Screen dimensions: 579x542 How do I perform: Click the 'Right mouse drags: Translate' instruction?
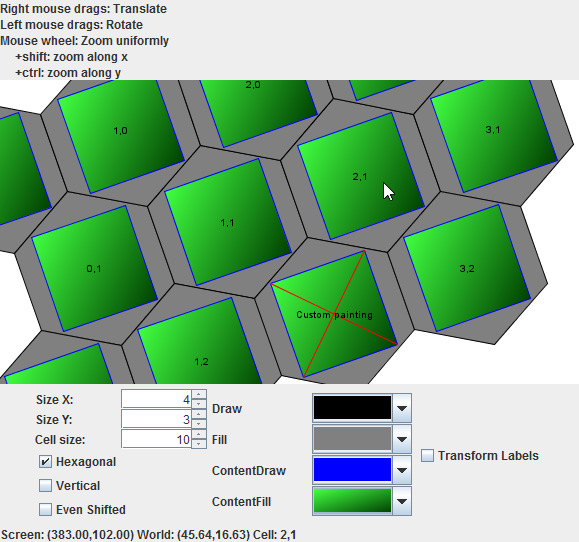coord(83,8)
